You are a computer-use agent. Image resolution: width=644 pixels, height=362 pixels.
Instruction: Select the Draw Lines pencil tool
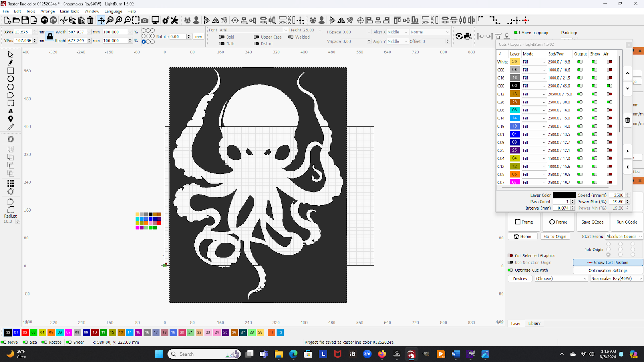tap(11, 62)
